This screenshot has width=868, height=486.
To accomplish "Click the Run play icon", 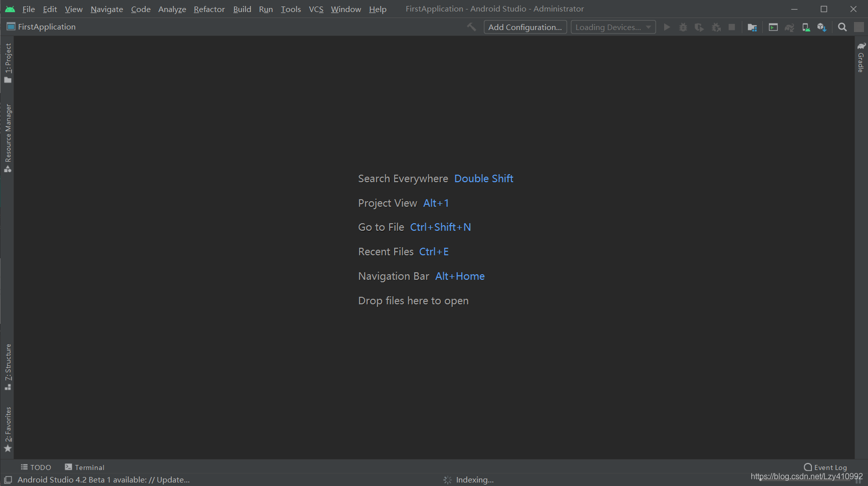I will pyautogui.click(x=667, y=27).
